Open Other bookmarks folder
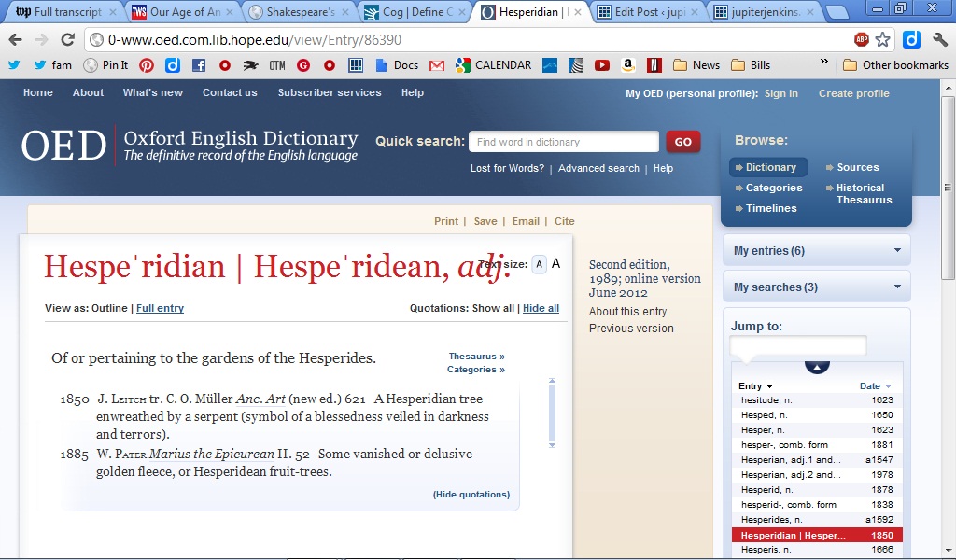This screenshot has height=560, width=956. coord(895,65)
